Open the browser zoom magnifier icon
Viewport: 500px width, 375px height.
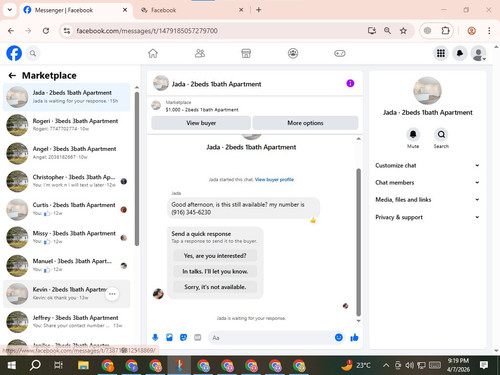click(387, 31)
